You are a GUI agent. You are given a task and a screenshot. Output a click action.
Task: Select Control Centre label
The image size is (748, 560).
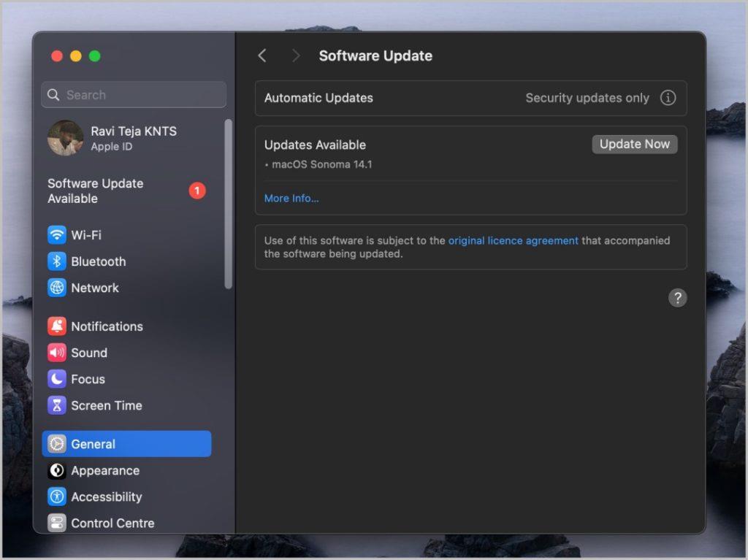[x=112, y=523]
